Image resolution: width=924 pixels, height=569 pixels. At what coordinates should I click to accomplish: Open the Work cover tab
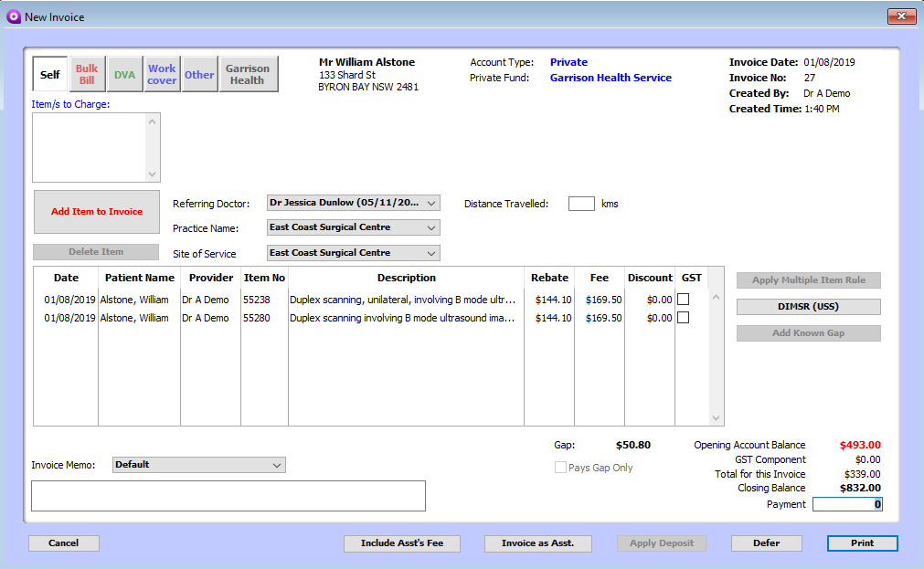[162, 74]
